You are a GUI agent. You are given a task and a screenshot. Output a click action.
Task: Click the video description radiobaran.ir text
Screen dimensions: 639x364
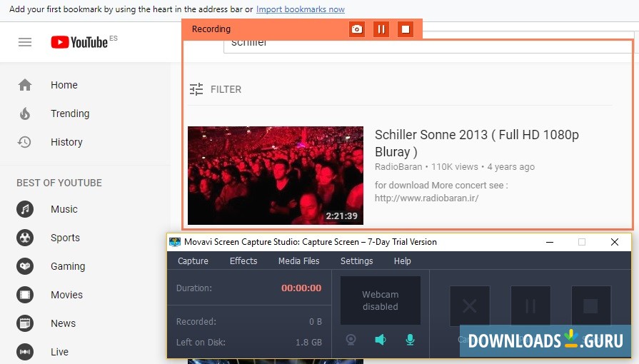click(x=426, y=198)
